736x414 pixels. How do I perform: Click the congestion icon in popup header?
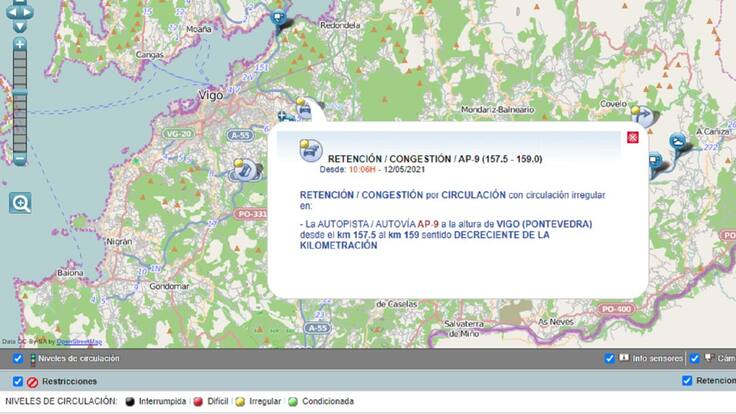[x=311, y=150]
